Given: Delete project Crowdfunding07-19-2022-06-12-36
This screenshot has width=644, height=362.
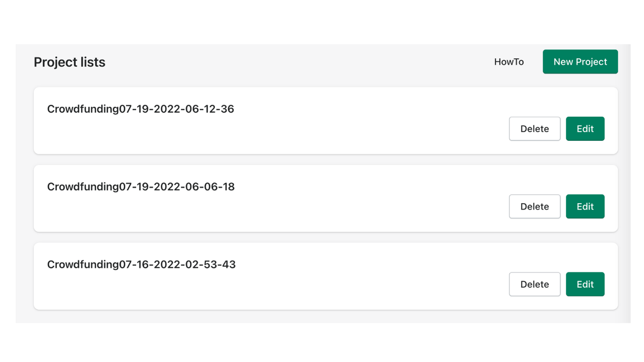Looking at the screenshot, I should [x=534, y=129].
